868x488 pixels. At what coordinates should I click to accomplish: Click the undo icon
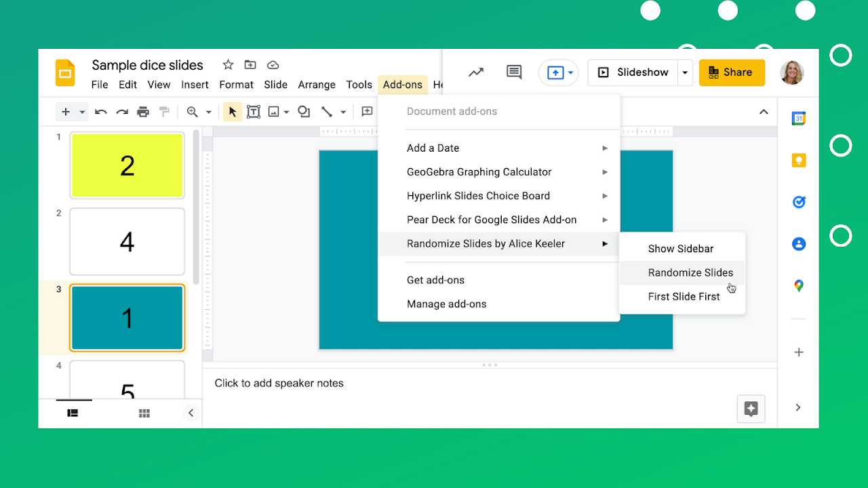pyautogui.click(x=101, y=112)
